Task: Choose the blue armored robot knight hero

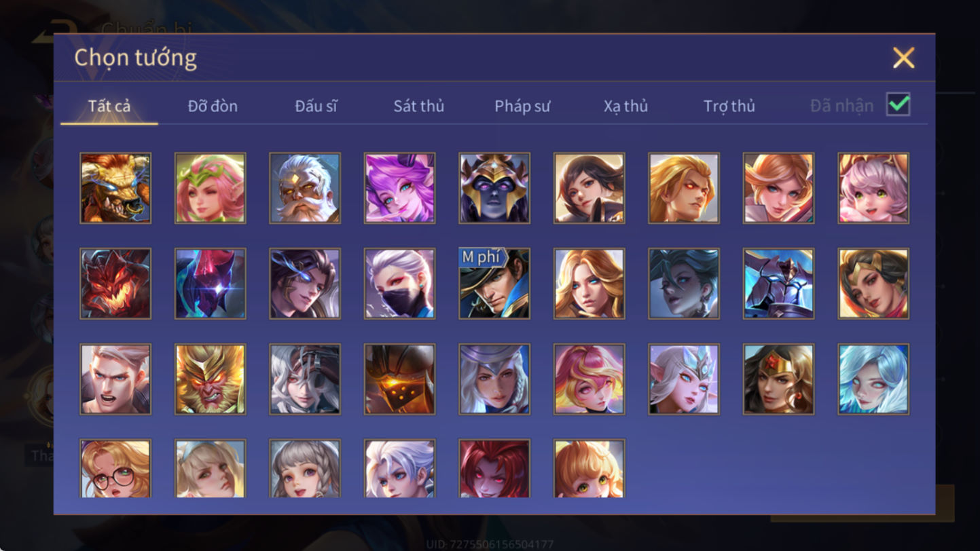Action: point(778,284)
